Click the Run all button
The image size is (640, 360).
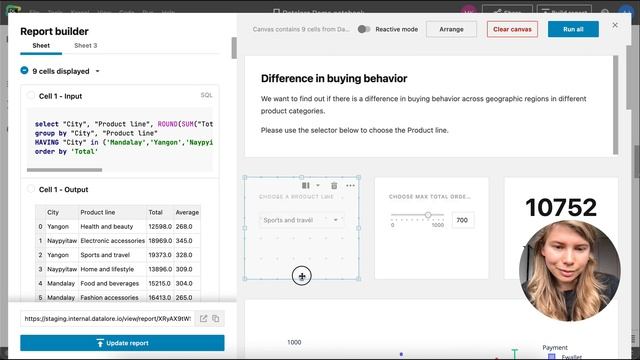[x=573, y=29]
